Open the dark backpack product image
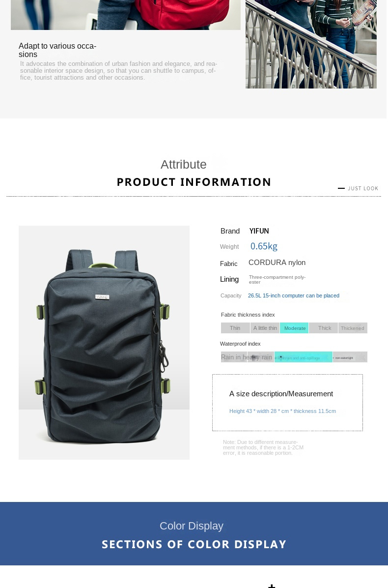Image resolution: width=388 pixels, height=588 pixels. tap(104, 342)
